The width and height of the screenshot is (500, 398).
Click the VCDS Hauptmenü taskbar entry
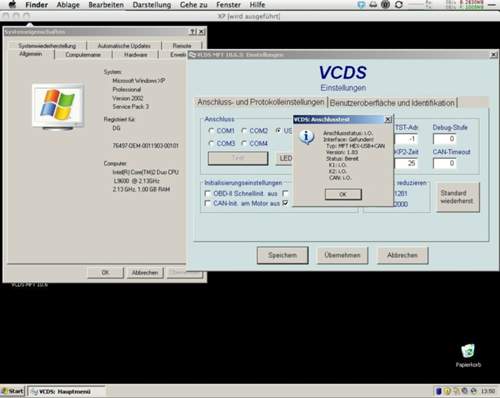[66, 391]
